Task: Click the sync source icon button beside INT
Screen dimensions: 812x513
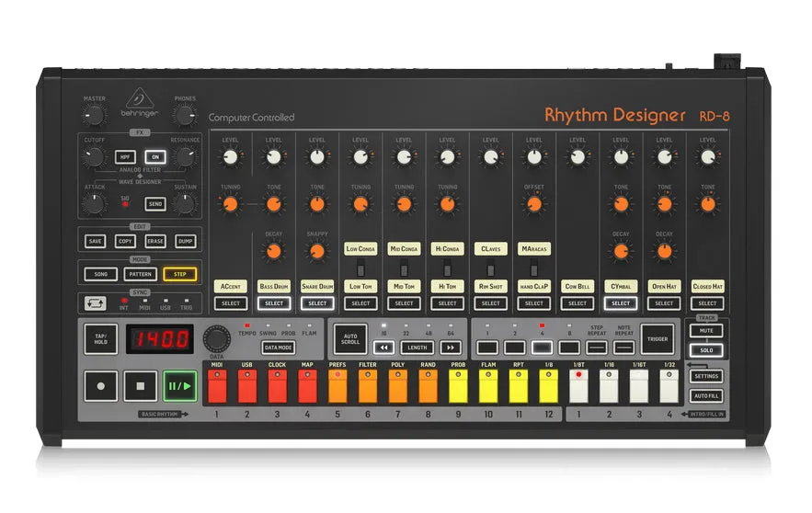Action: 96,303
